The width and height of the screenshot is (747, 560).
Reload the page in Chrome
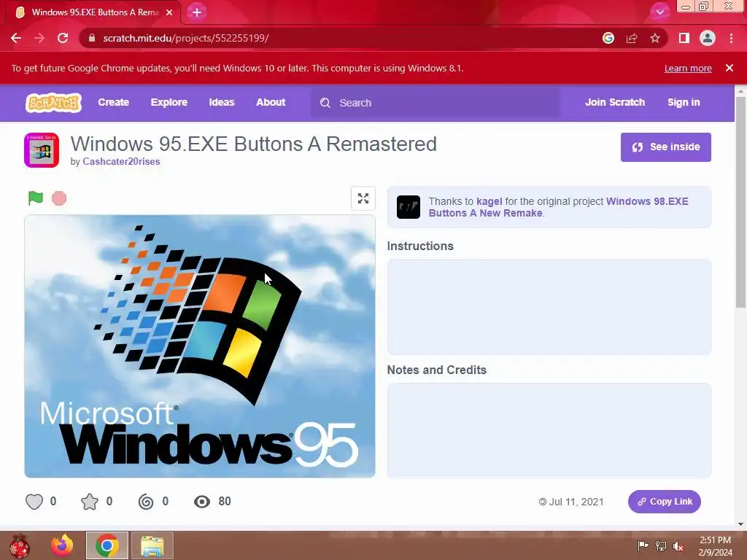63,38
